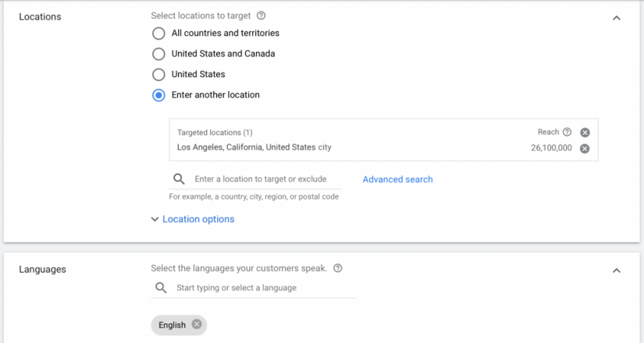Viewport: 644px width, 343px height.
Task: Remove all targeted locations with top X
Action: tap(585, 133)
